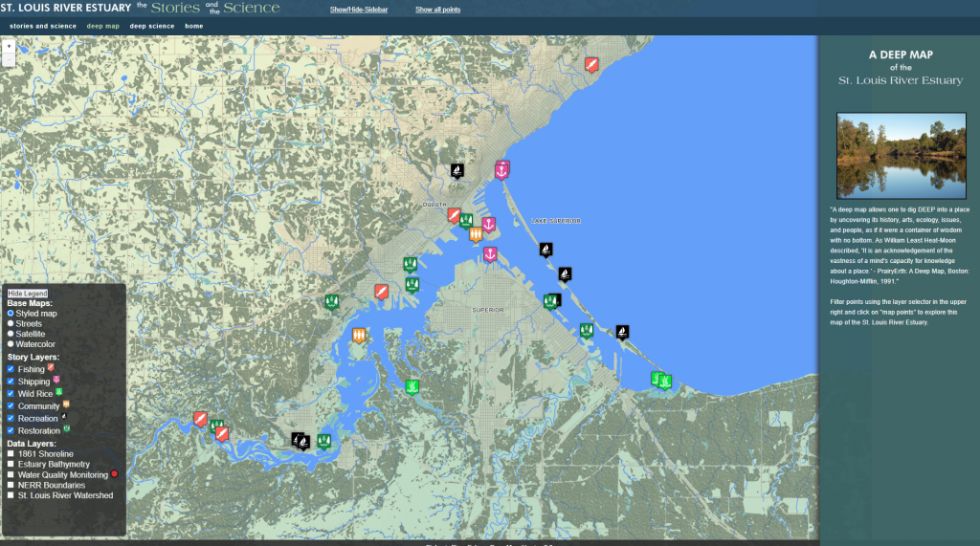The image size is (980, 546).
Task: Switch base map to Satellite
Action: [x=11, y=334]
